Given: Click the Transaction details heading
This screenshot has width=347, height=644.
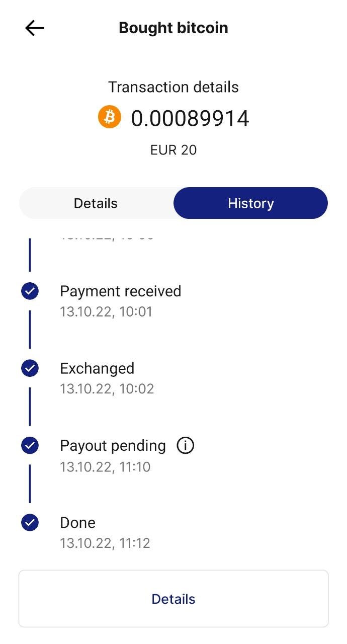Looking at the screenshot, I should pyautogui.click(x=173, y=87).
